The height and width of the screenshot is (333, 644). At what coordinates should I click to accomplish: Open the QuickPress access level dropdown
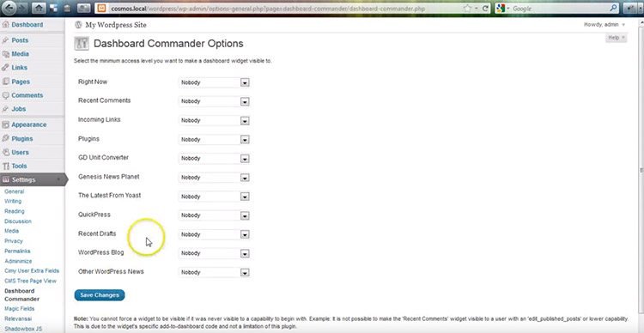214,215
